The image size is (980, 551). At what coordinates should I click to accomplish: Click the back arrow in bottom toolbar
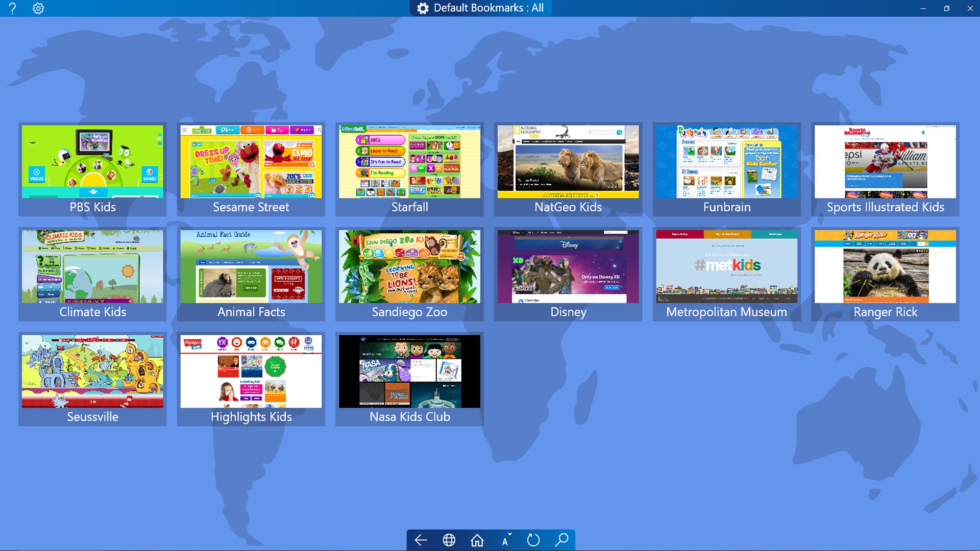(421, 540)
